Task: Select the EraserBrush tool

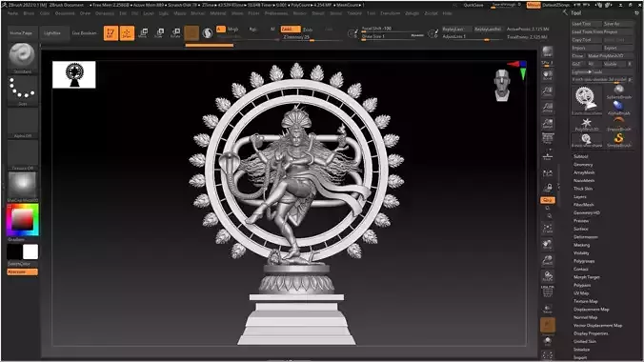Action: [618, 124]
